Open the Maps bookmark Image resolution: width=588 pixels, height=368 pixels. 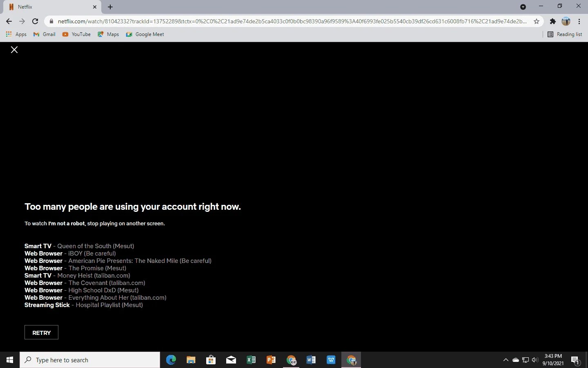108,34
